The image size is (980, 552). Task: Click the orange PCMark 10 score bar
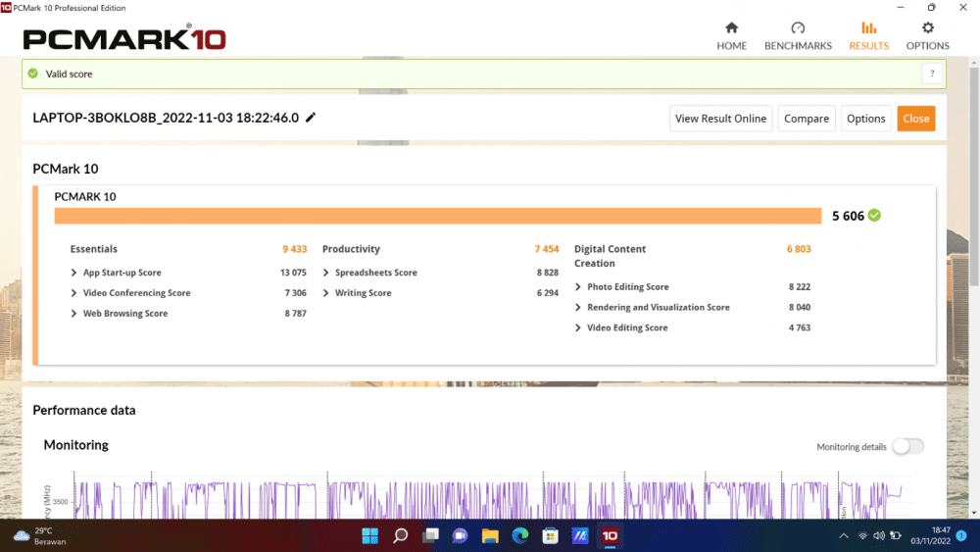point(437,216)
